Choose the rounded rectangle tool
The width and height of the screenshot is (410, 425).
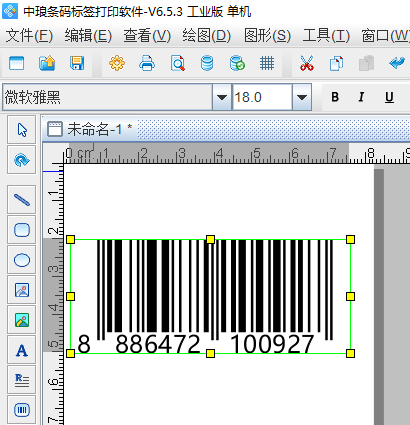[x=22, y=230]
